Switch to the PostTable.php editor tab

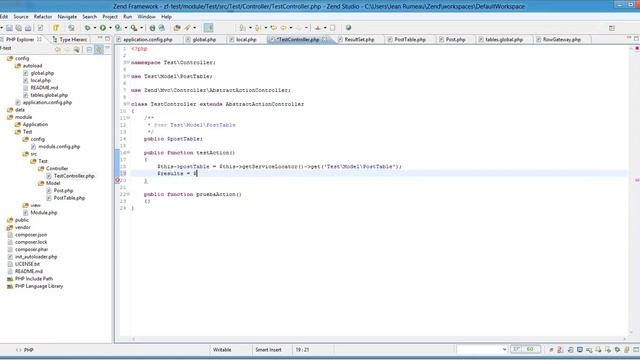point(407,40)
